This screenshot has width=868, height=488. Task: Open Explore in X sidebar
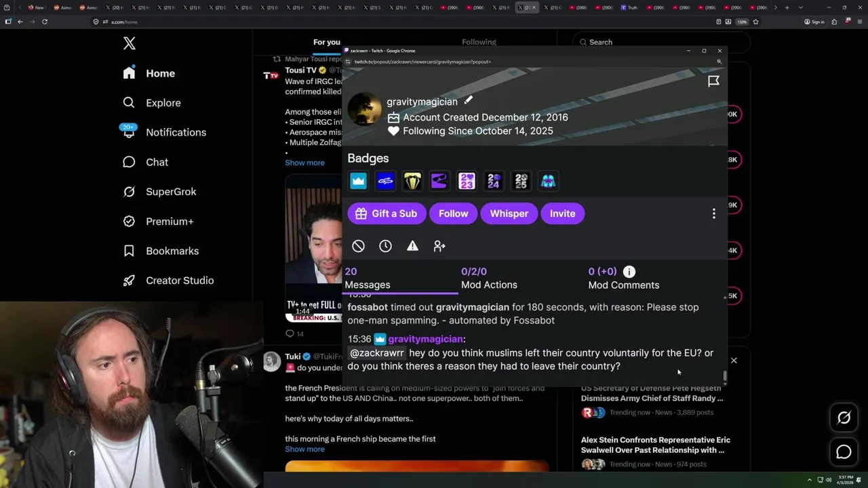[x=151, y=103]
